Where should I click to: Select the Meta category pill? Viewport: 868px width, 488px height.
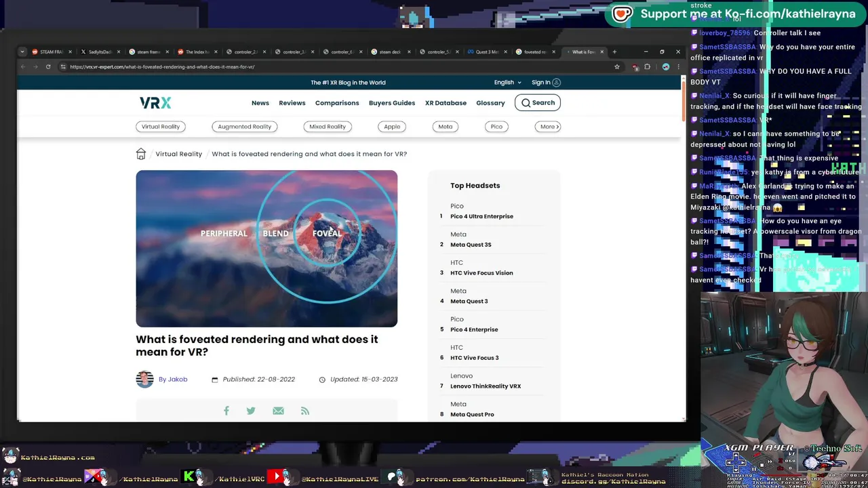point(446,127)
